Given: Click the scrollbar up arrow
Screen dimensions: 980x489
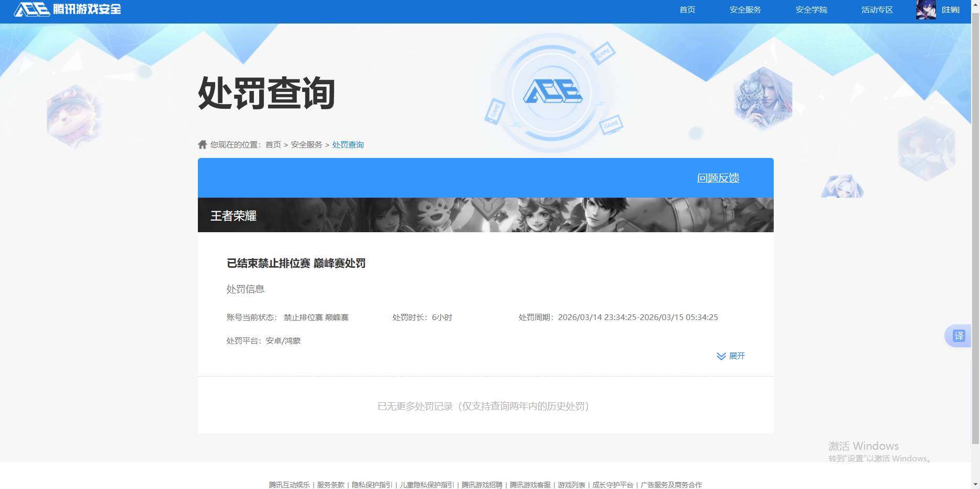Looking at the screenshot, I should (x=975, y=4).
